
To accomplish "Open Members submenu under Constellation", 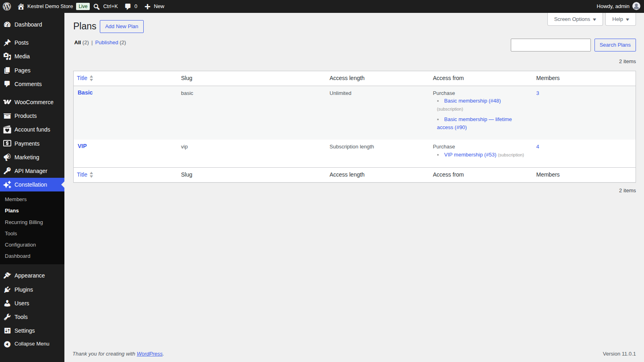I will pos(16,200).
